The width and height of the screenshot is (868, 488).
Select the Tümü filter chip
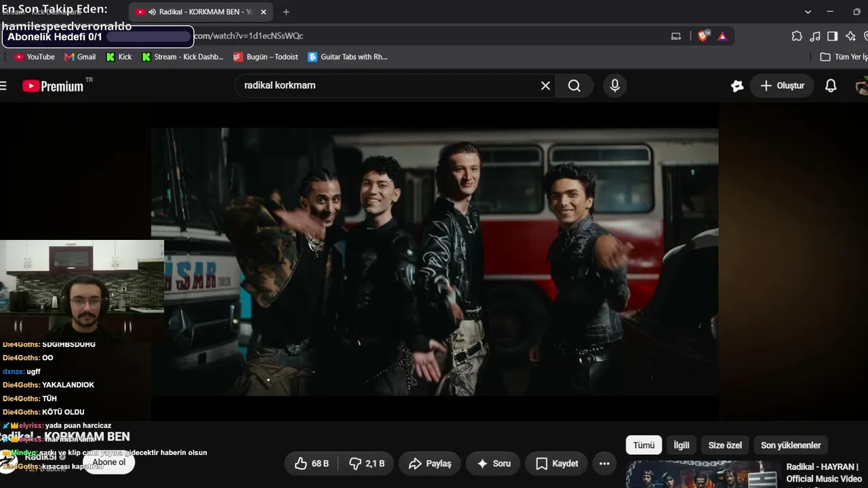[644, 445]
